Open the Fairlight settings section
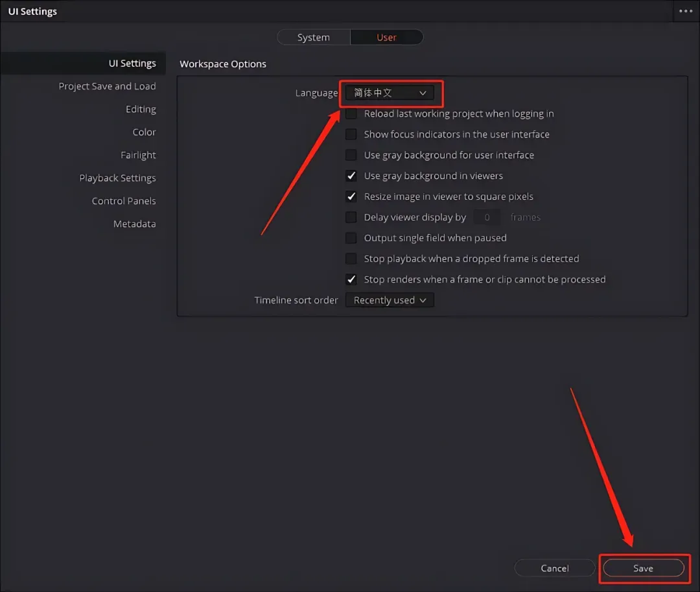The image size is (700, 592). point(138,155)
